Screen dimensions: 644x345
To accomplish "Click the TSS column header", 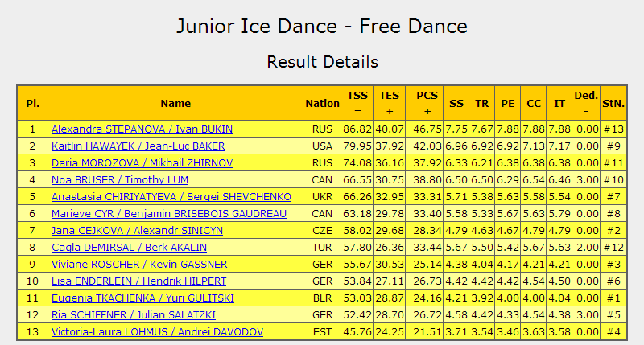I will click(x=357, y=104).
